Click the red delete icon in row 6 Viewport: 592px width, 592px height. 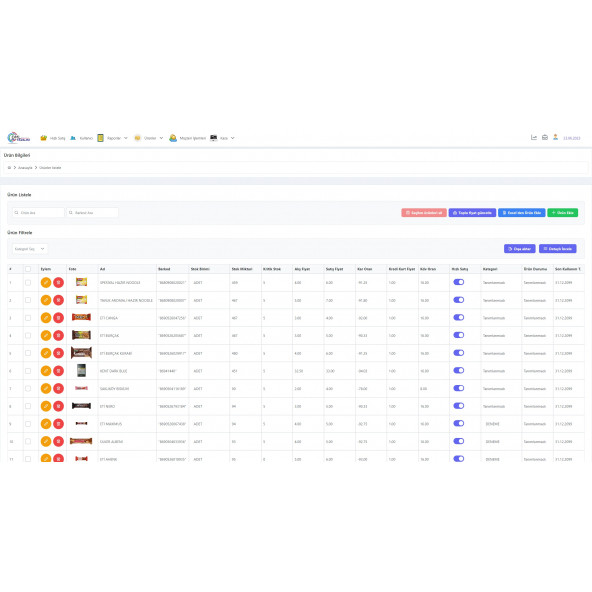point(59,371)
